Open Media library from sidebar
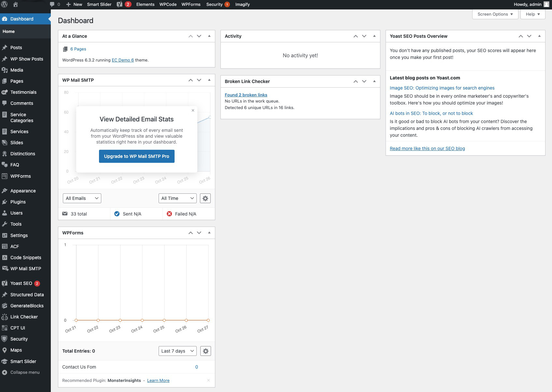Screen dimensions: 552x392 tap(25, 70)
